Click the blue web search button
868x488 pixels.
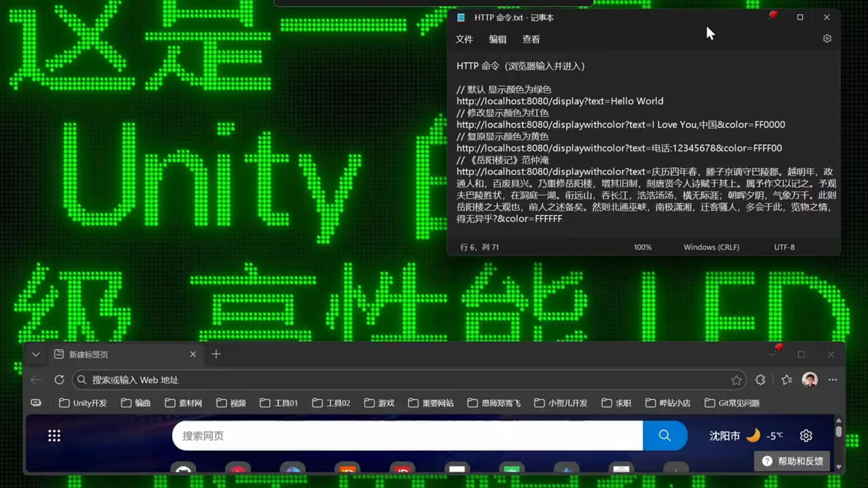665,436
